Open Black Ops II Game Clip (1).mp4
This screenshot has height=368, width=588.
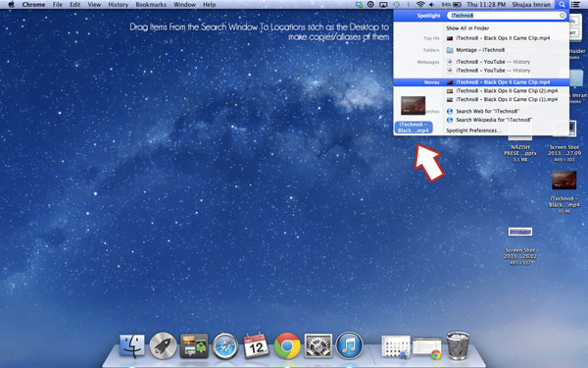502,99
